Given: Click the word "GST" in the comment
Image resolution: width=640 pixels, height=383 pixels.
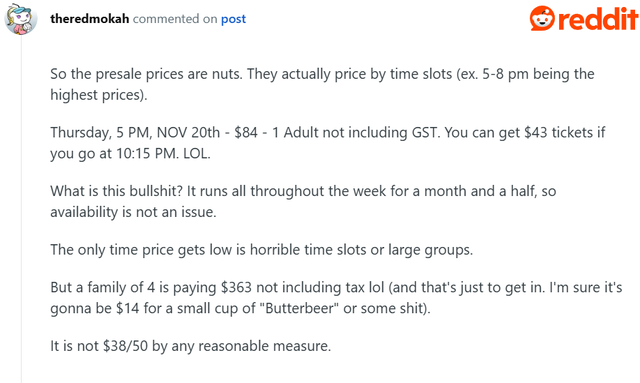Looking at the screenshot, I should (424, 132).
